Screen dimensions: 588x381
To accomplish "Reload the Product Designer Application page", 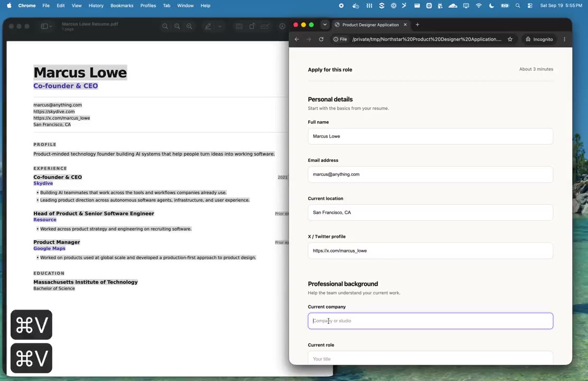I will point(321,39).
